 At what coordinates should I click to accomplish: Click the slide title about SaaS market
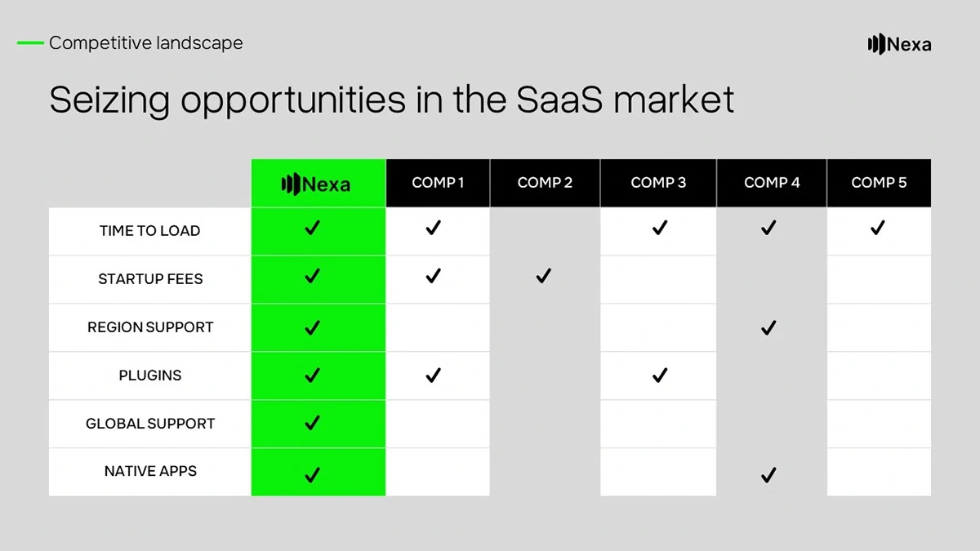pos(392,100)
